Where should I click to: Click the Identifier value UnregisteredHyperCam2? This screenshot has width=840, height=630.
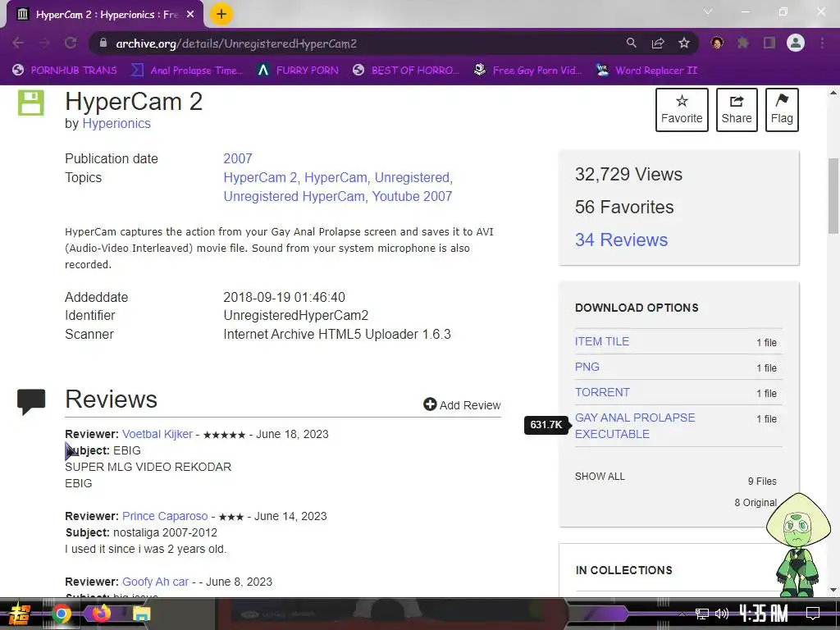click(295, 316)
